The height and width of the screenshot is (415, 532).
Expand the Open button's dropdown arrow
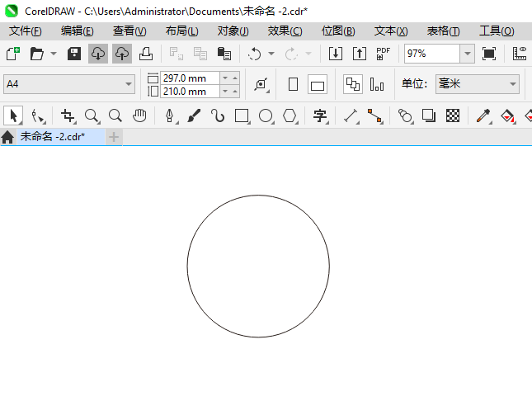54,54
